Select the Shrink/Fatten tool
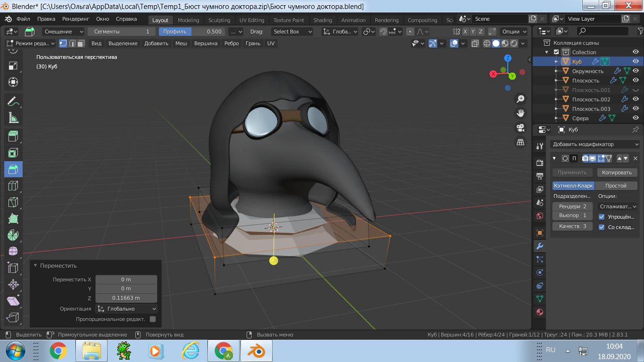The height and width of the screenshot is (362, 644). (13, 285)
